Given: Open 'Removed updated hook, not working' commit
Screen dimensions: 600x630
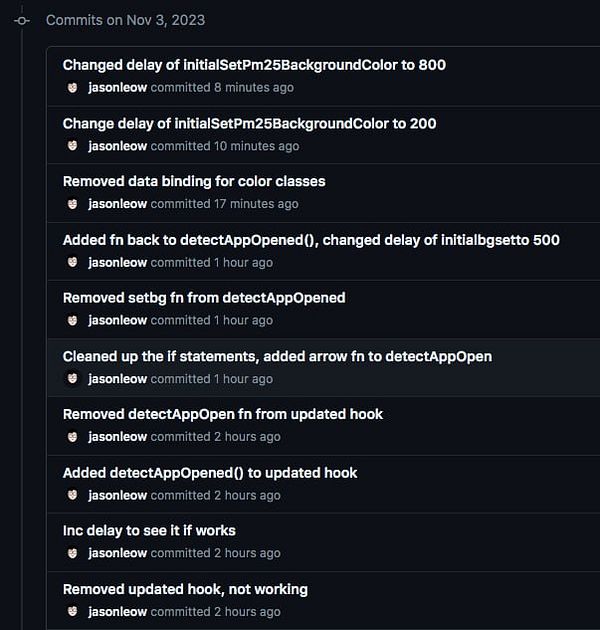Looking at the screenshot, I should click(x=185, y=589).
